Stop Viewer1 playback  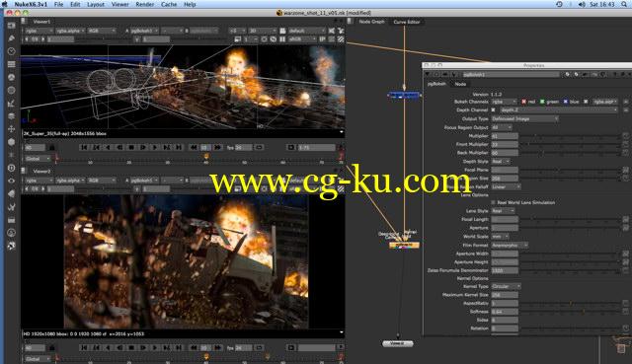131,147
